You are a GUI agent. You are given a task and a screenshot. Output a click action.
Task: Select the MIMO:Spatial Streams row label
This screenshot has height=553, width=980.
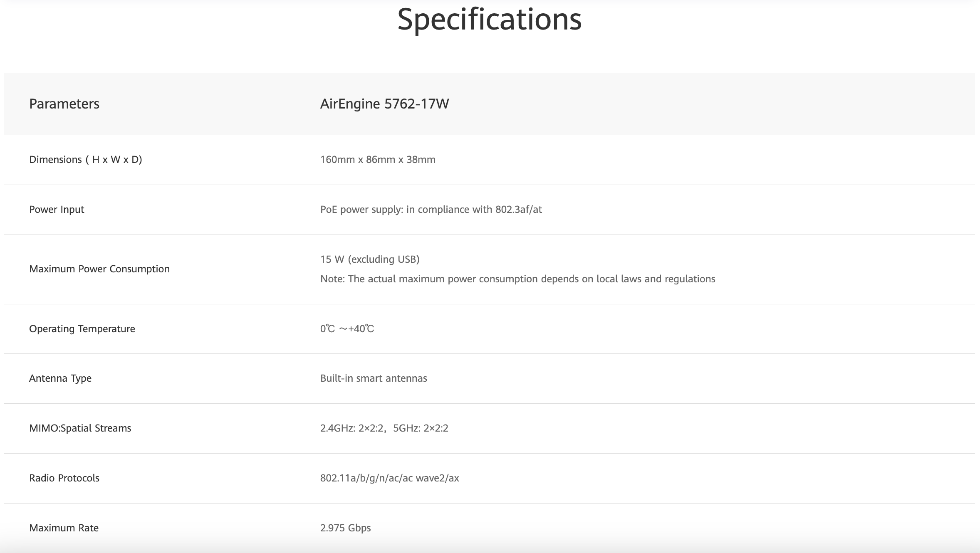click(x=80, y=428)
